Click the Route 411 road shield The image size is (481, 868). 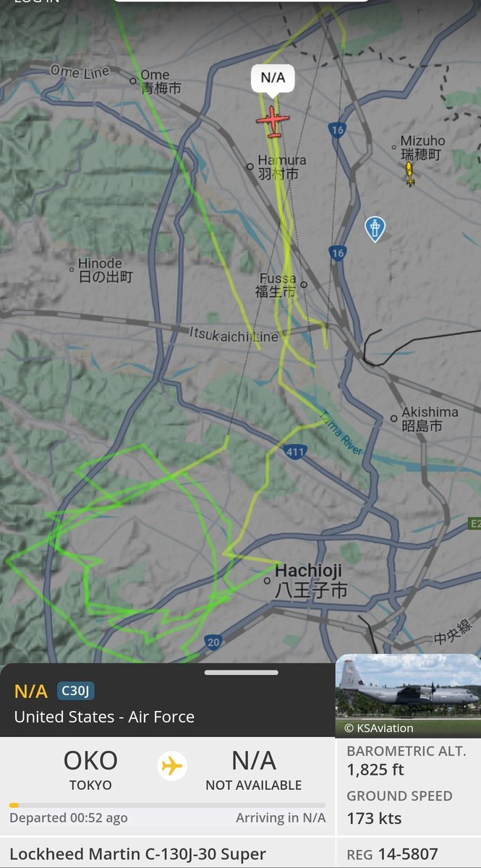pyautogui.click(x=295, y=452)
